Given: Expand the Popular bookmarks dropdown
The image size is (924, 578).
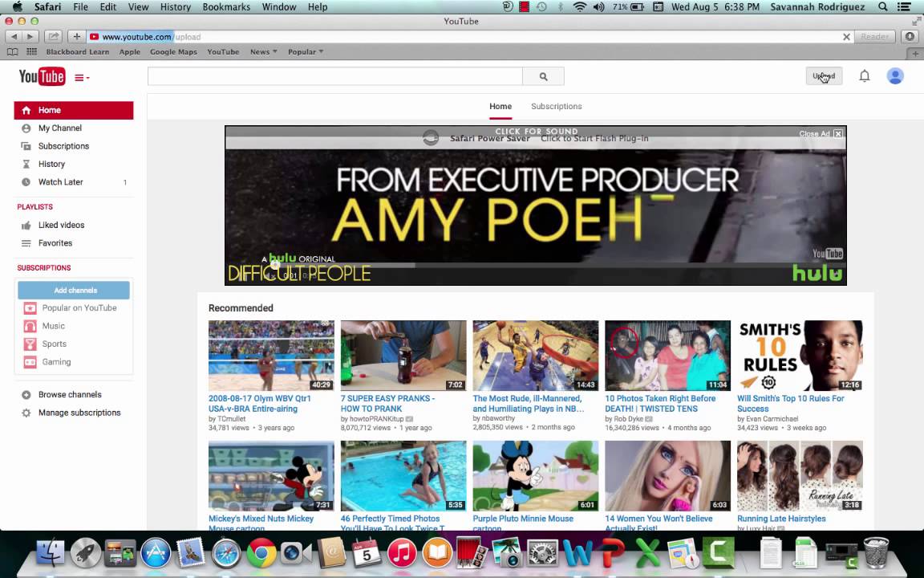Looking at the screenshot, I should (306, 52).
